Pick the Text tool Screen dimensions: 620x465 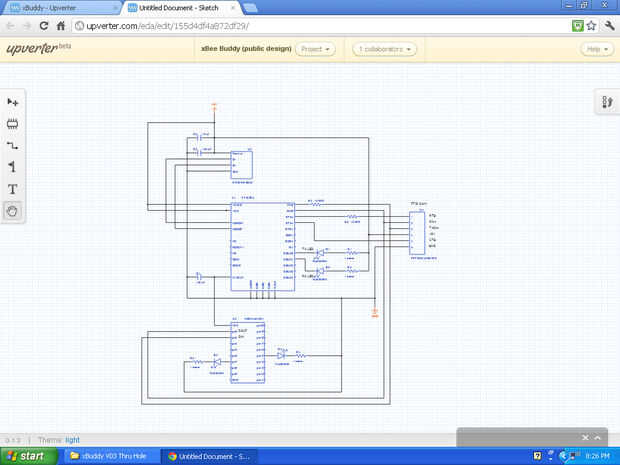[13, 189]
